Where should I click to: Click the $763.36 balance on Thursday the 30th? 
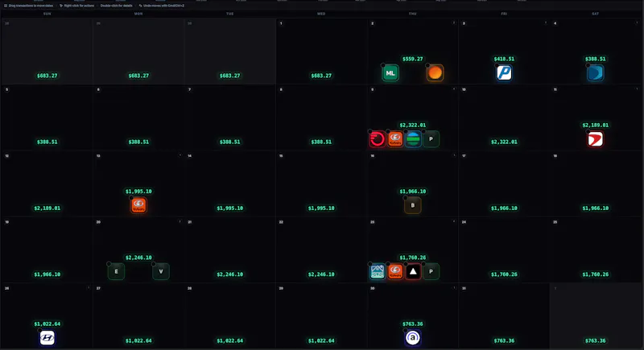point(413,324)
